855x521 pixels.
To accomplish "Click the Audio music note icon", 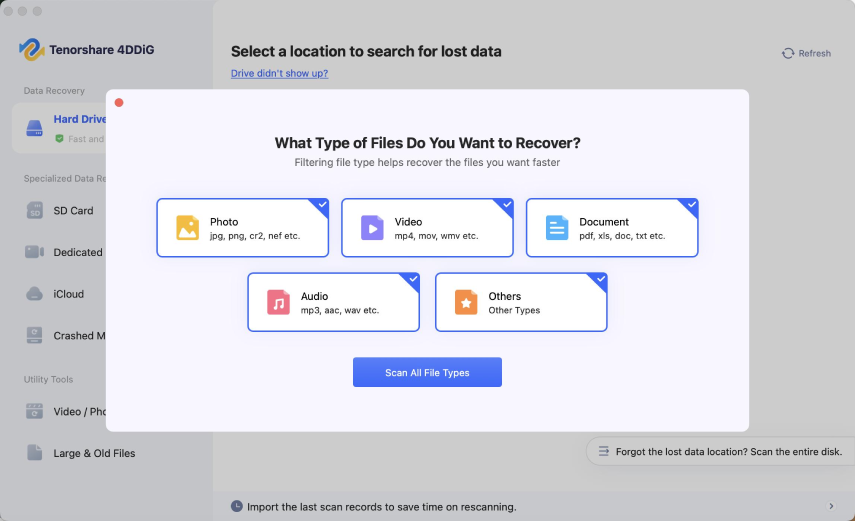I will (x=279, y=302).
